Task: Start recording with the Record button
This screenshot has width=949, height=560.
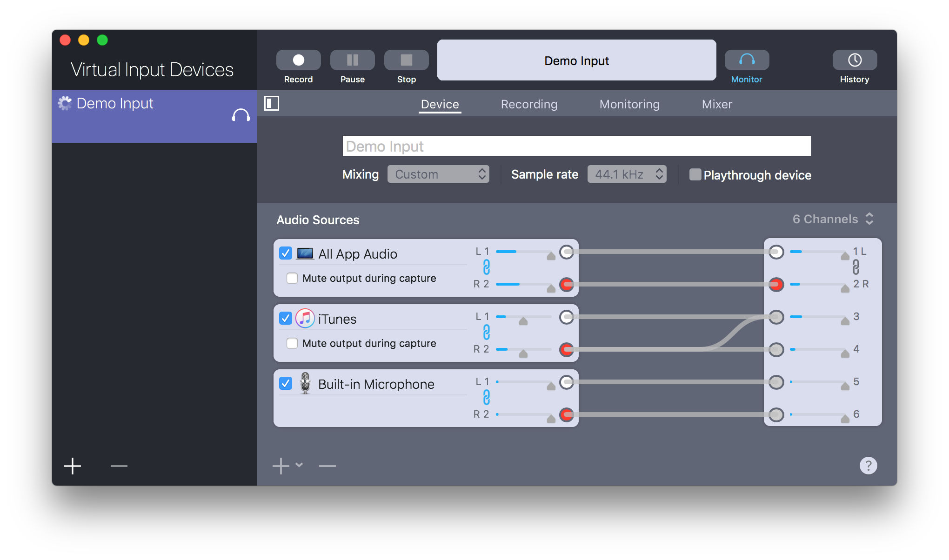Action: [x=298, y=60]
